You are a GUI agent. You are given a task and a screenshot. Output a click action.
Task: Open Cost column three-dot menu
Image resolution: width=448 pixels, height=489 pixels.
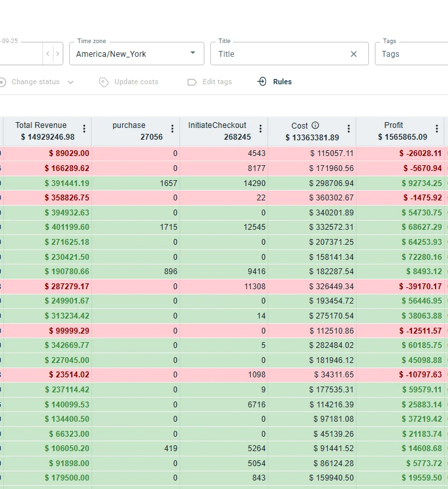pos(349,129)
